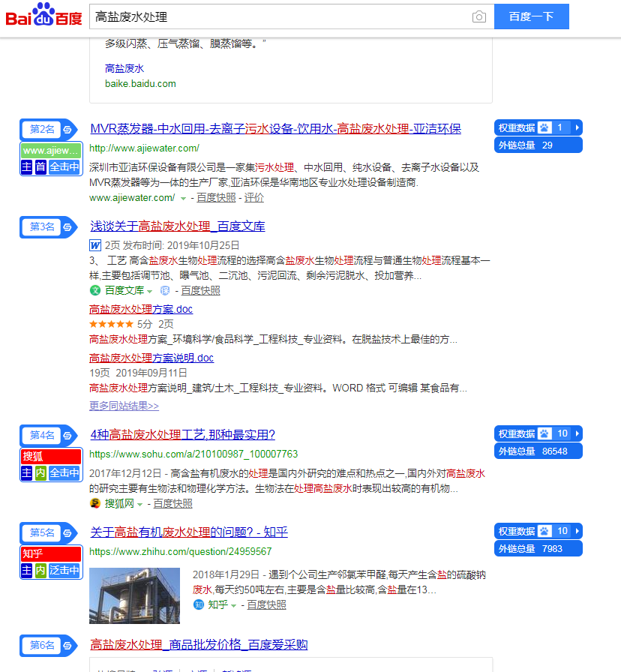Click 全击中 tag under 搜狐
This screenshot has width=621, height=672.
[64, 472]
